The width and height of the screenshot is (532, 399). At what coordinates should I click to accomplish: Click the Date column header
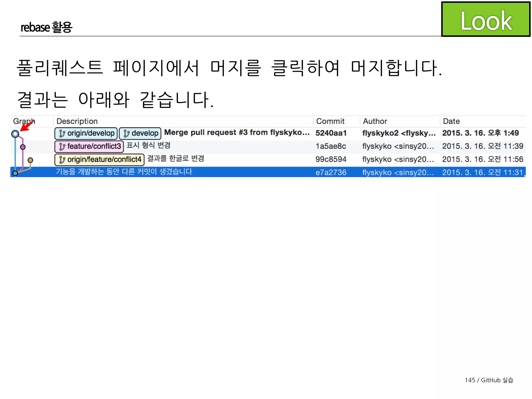coord(451,121)
